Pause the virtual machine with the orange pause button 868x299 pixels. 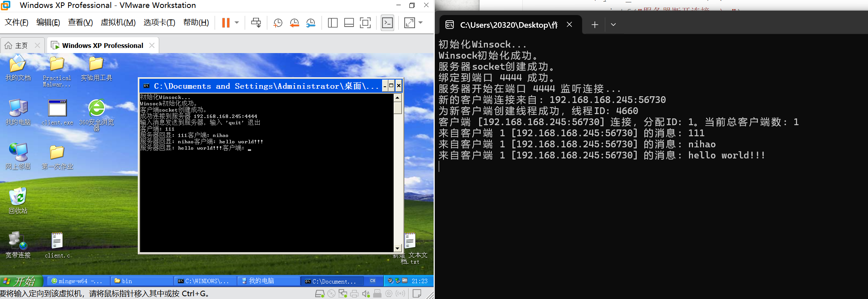pyautogui.click(x=226, y=23)
